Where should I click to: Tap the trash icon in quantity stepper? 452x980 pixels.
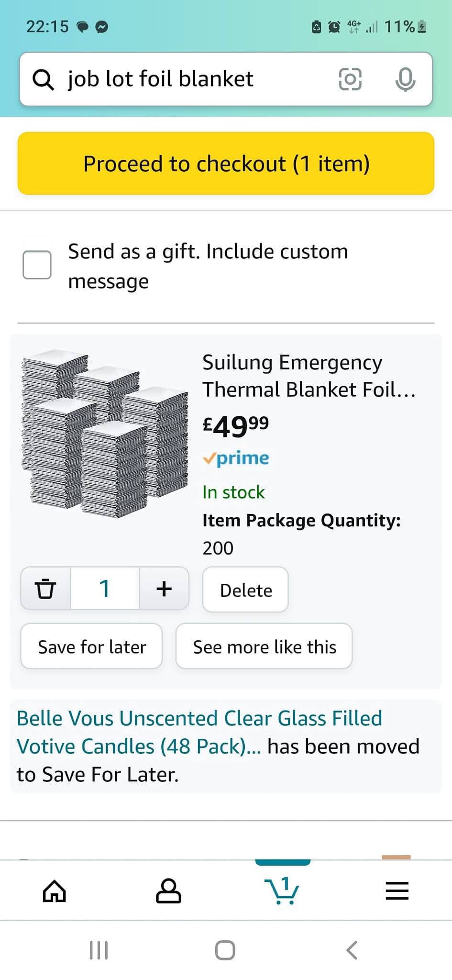[x=46, y=588]
